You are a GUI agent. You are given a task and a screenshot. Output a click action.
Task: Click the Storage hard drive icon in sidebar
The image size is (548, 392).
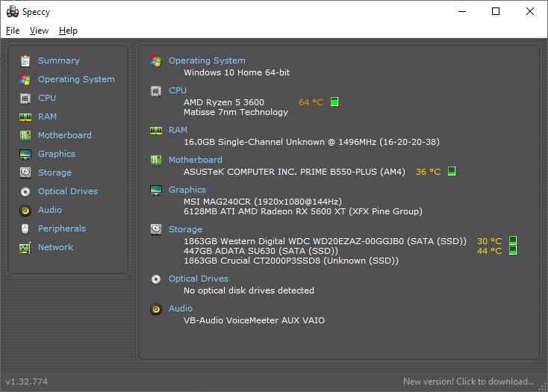[x=25, y=172]
